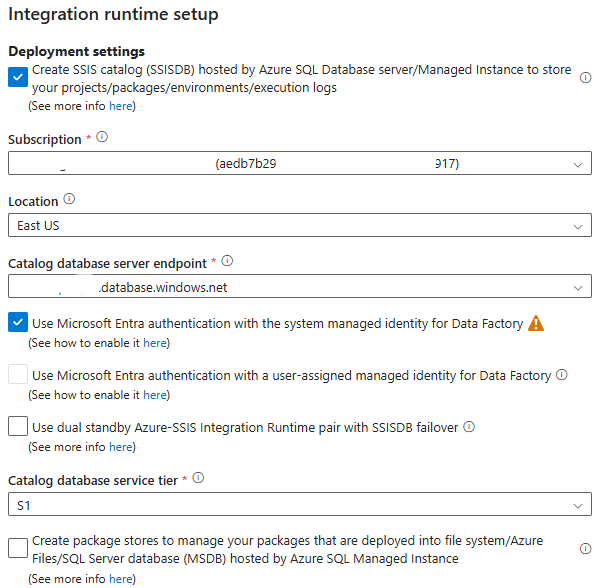This screenshot has width=601, height=588.
Task: Check the Create package stores checkbox
Action: [x=18, y=548]
